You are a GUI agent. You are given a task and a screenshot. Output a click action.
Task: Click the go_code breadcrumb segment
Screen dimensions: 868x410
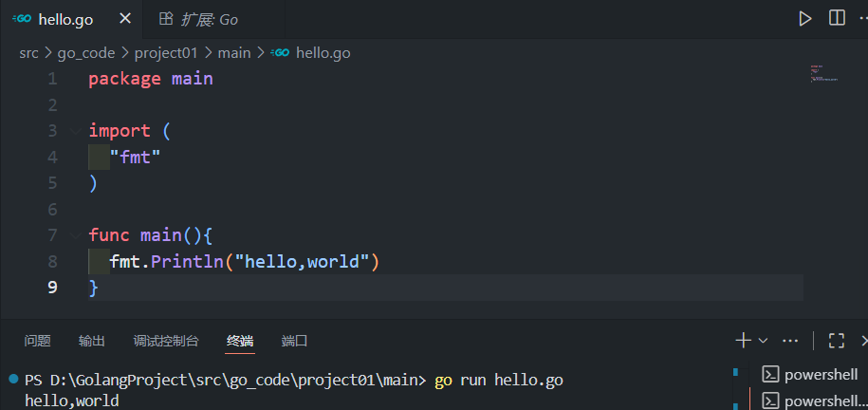click(x=88, y=53)
